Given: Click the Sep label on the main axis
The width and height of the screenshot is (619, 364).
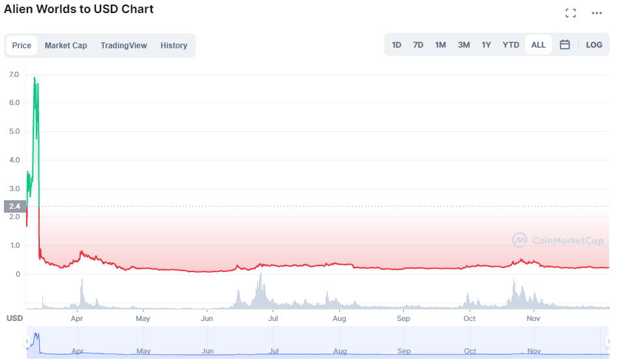Looking at the screenshot, I should pyautogui.click(x=403, y=318).
